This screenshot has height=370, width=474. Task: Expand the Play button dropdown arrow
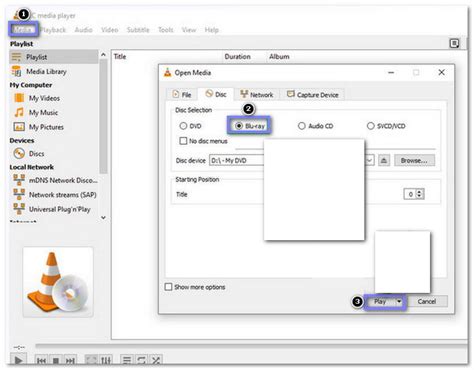399,302
